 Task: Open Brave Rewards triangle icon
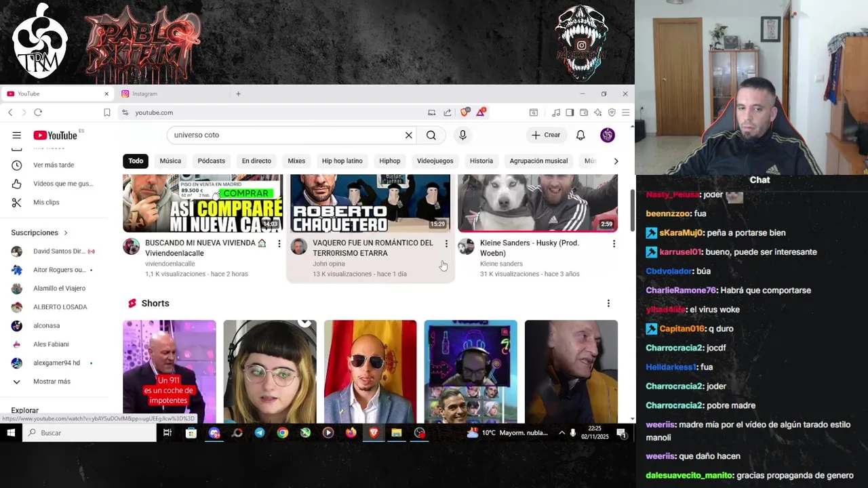click(481, 112)
